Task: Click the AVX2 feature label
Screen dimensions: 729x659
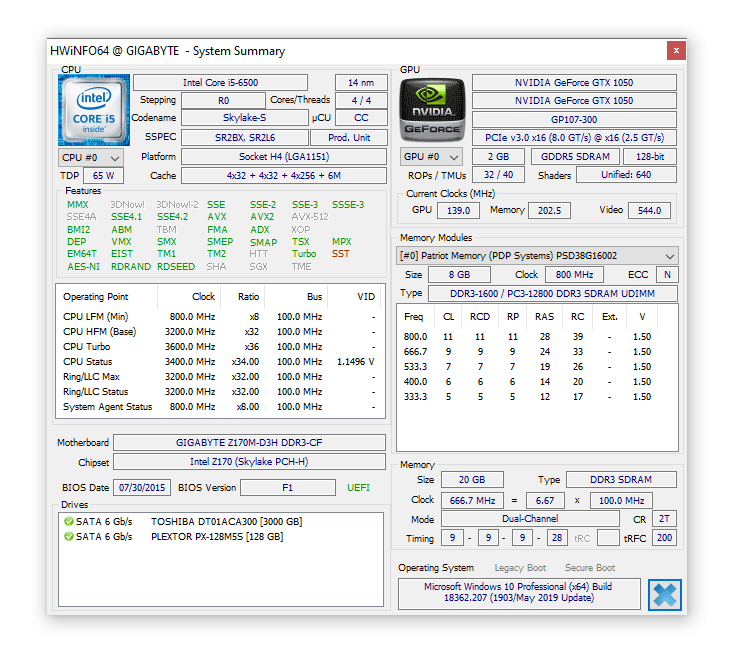Action: click(x=262, y=217)
